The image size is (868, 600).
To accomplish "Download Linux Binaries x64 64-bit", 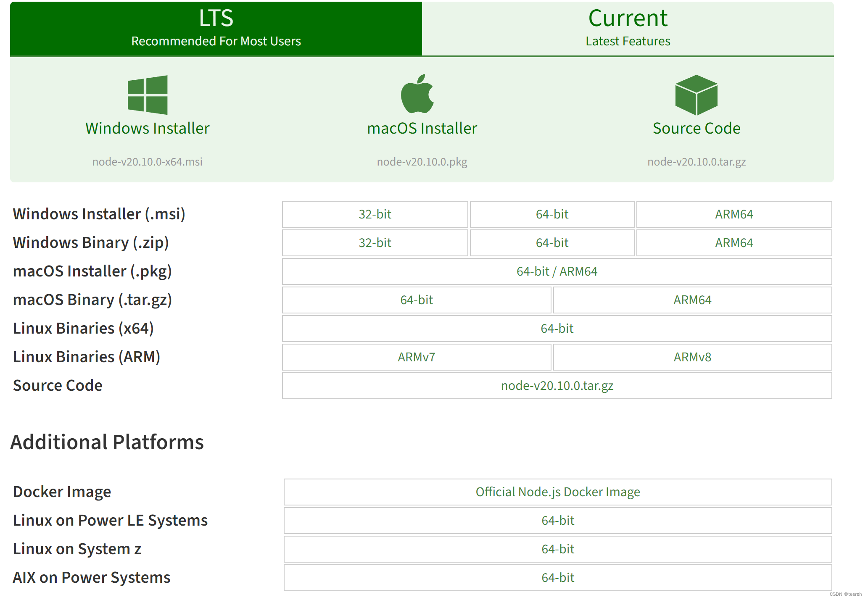I will tap(557, 329).
